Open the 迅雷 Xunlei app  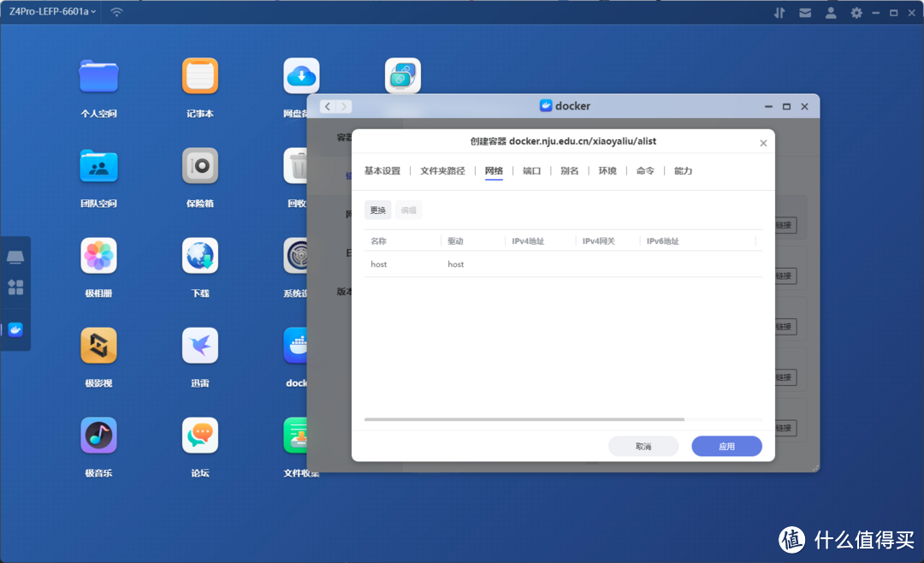(x=199, y=346)
